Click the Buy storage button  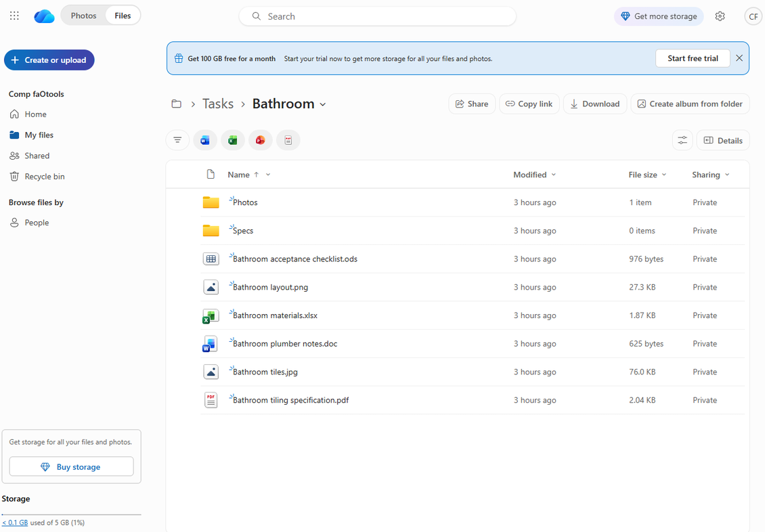[x=71, y=466]
